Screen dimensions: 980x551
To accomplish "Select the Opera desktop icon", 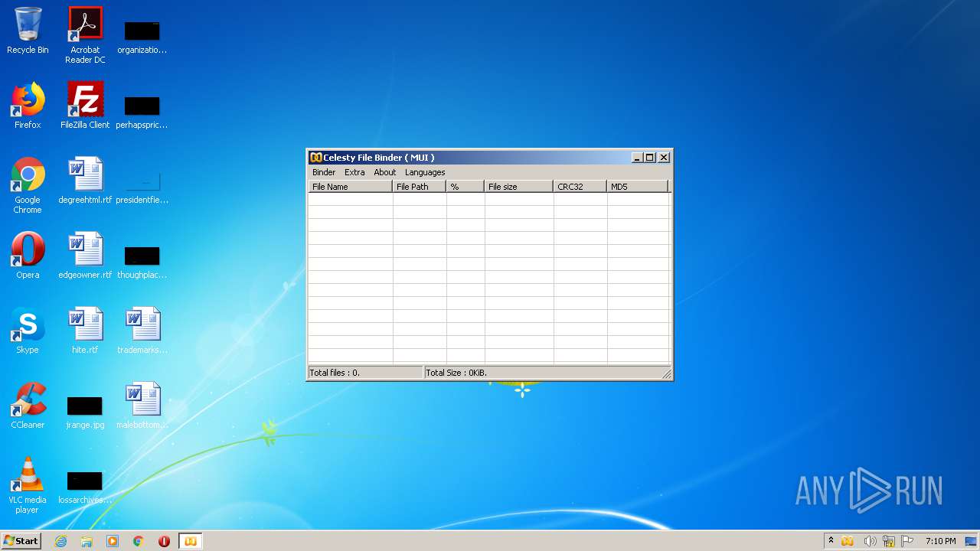I will click(x=28, y=256).
